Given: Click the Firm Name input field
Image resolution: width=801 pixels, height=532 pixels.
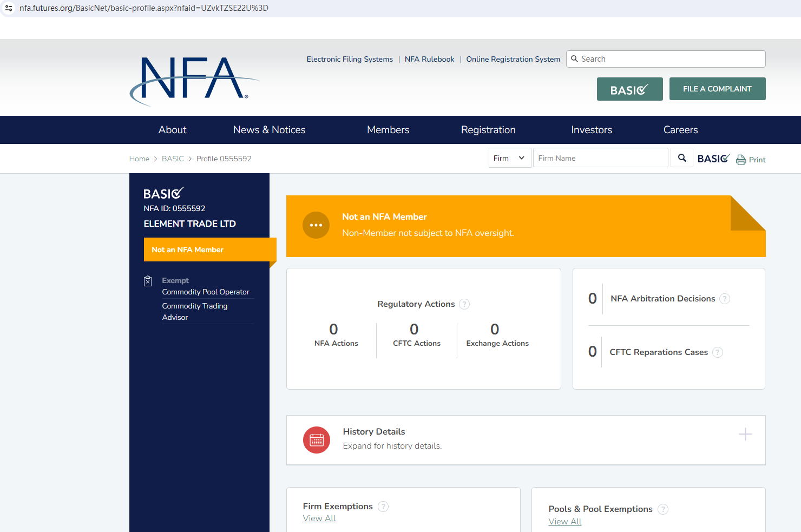Looking at the screenshot, I should (600, 158).
